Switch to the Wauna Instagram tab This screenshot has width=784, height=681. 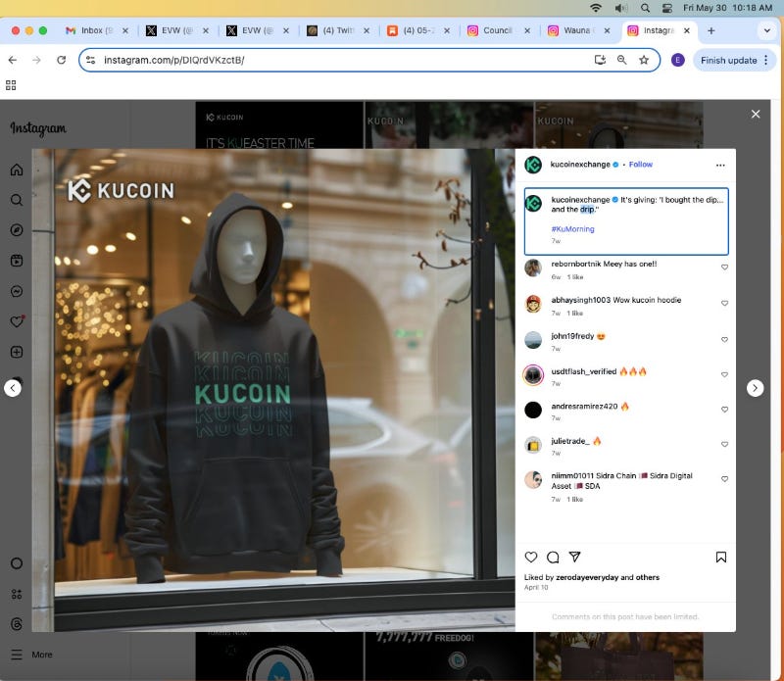coord(578,30)
